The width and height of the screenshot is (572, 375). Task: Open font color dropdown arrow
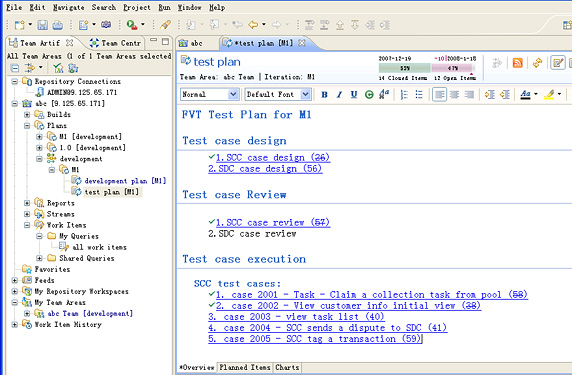tap(535, 94)
